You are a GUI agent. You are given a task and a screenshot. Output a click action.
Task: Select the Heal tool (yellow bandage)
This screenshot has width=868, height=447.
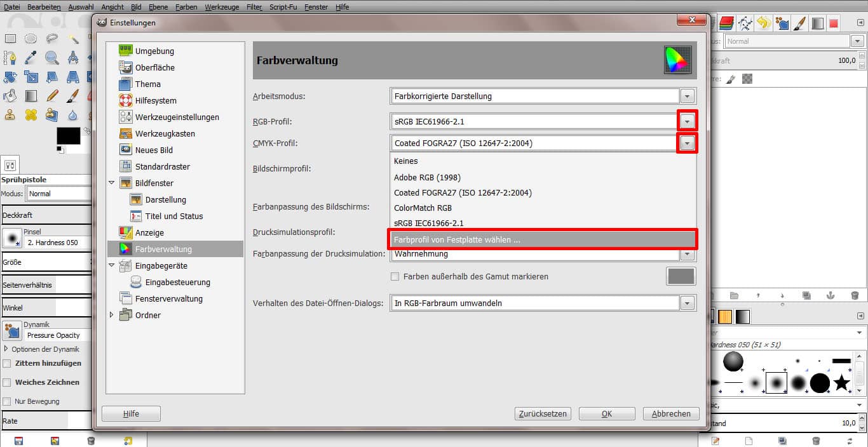pos(31,115)
